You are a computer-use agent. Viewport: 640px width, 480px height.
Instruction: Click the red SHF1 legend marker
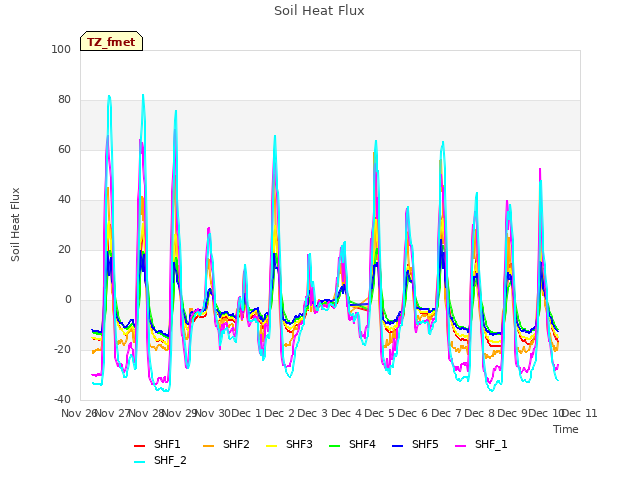coord(140,446)
